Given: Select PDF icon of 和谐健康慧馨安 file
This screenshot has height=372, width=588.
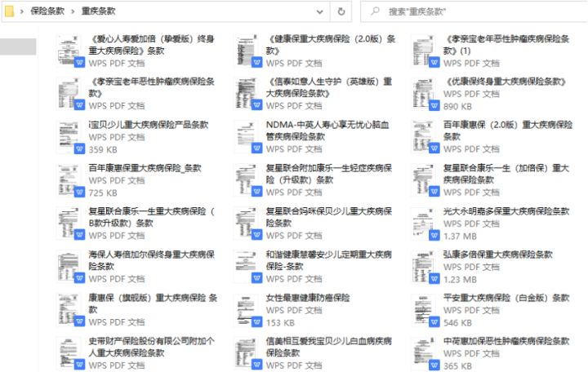Looking at the screenshot, I should pos(247,267).
